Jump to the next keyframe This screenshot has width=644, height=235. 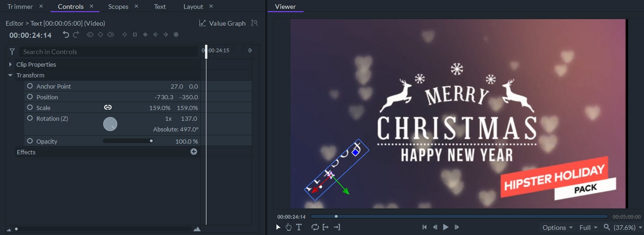[110, 35]
